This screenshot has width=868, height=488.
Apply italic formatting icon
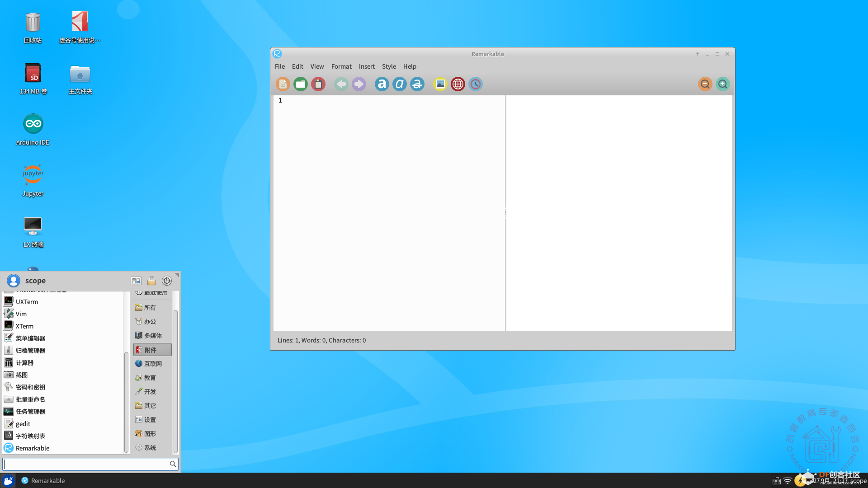click(399, 84)
